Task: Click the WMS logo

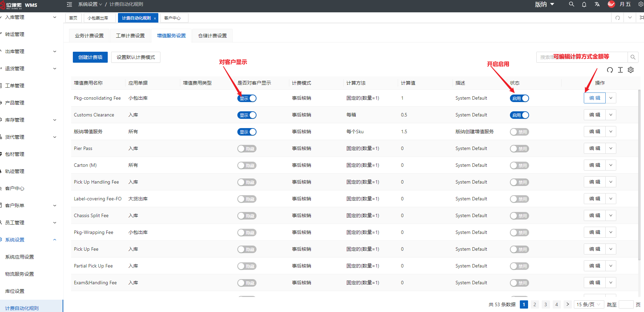Action: coord(19,5)
